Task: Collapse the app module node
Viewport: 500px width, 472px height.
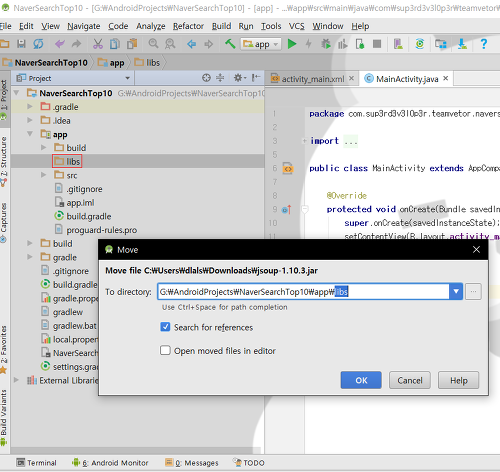Action: pos(30,134)
